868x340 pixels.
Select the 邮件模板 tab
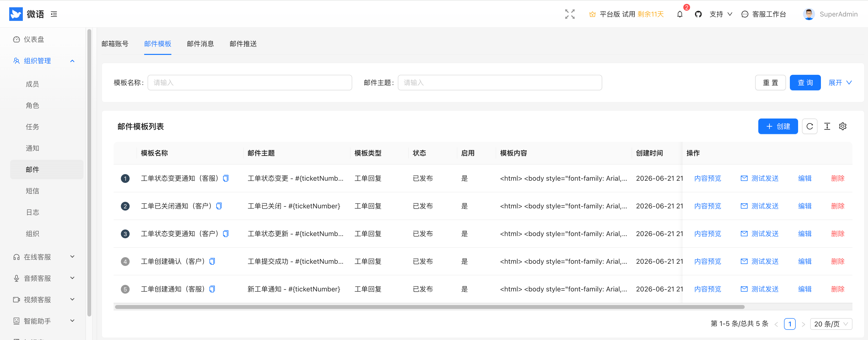pyautogui.click(x=158, y=44)
